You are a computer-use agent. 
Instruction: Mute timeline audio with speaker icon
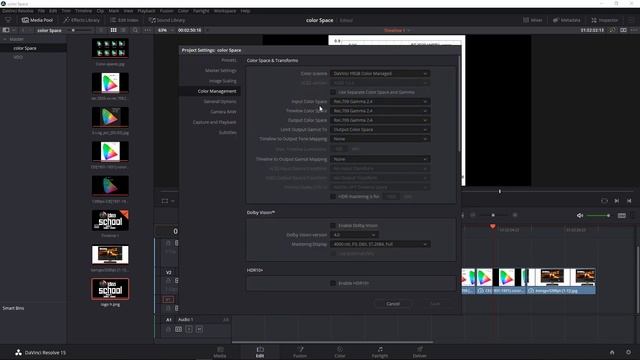(580, 216)
